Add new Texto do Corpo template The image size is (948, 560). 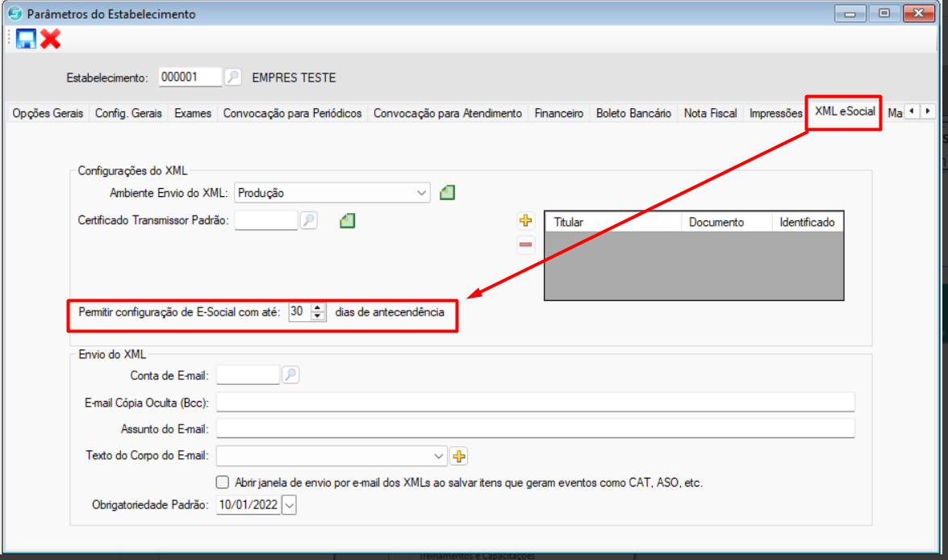click(x=459, y=457)
